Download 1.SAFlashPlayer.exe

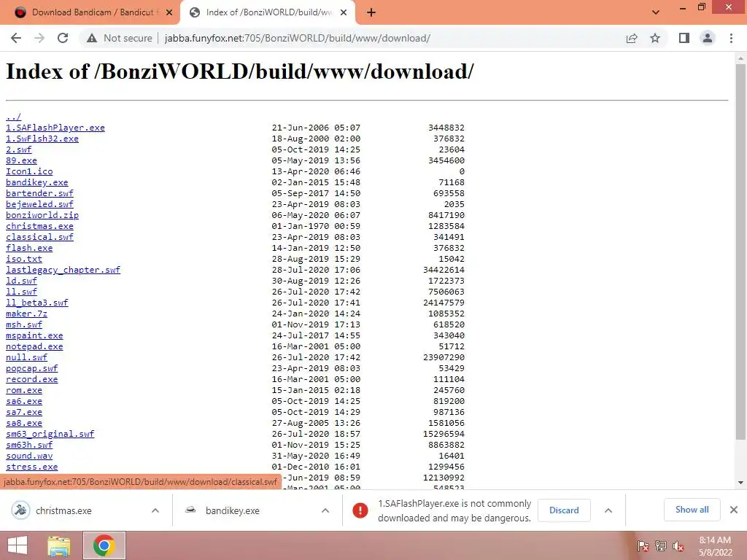tap(55, 128)
